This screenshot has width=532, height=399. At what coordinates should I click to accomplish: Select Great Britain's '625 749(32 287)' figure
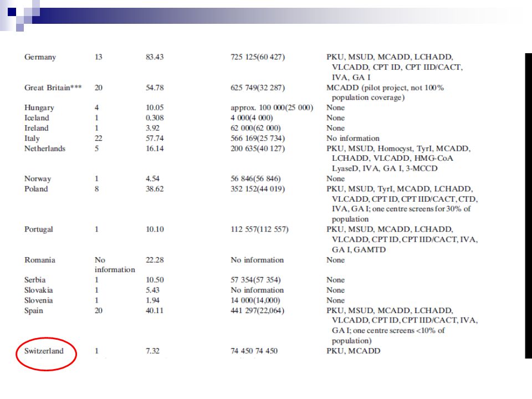(258, 88)
